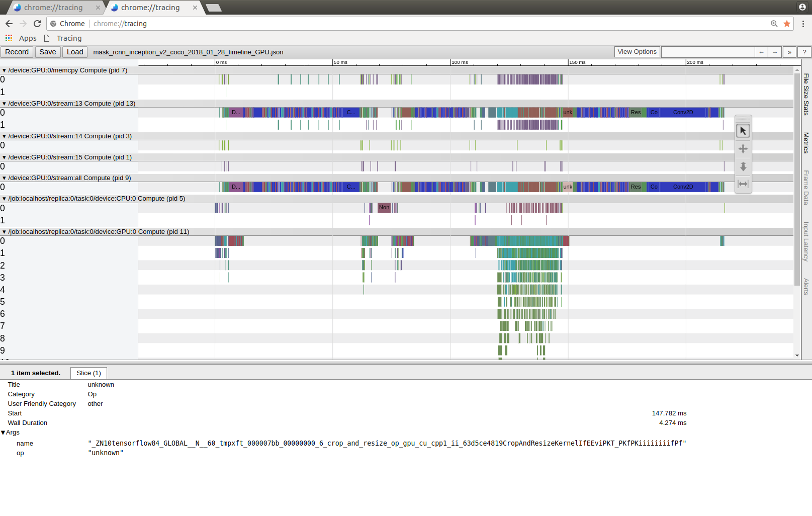Viewport: 812px width, 516px height.
Task: Go back with browser back arrow
Action: click(9, 24)
